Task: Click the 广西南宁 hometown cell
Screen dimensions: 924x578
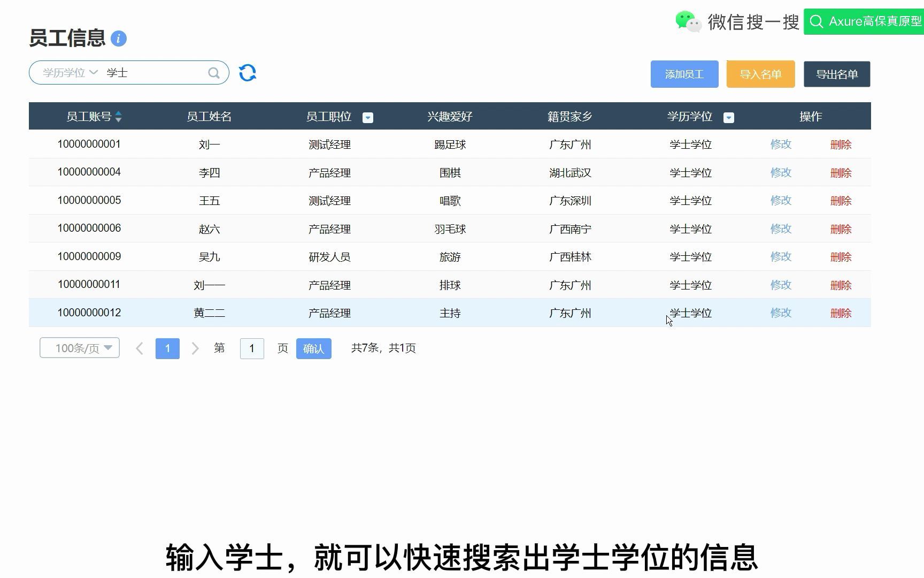Action: (570, 229)
